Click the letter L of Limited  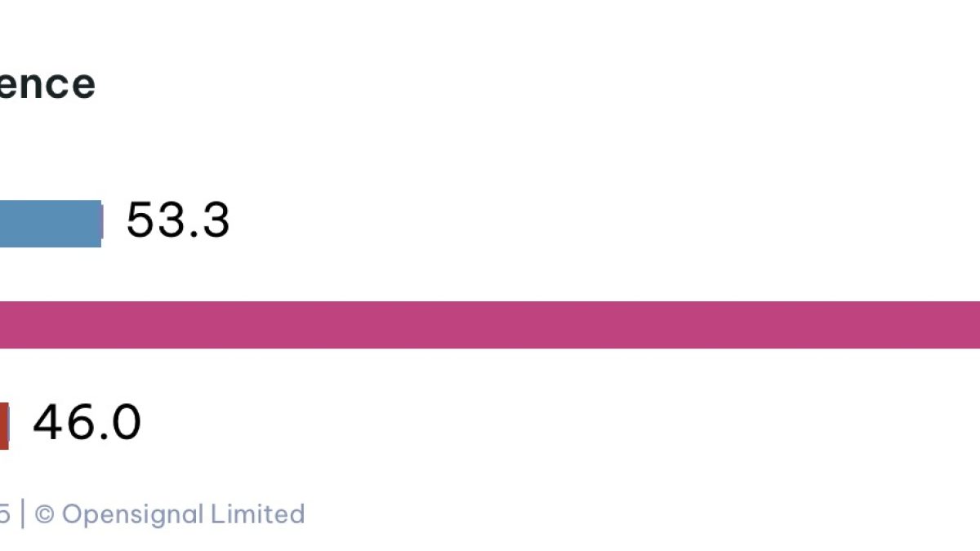[x=217, y=514]
